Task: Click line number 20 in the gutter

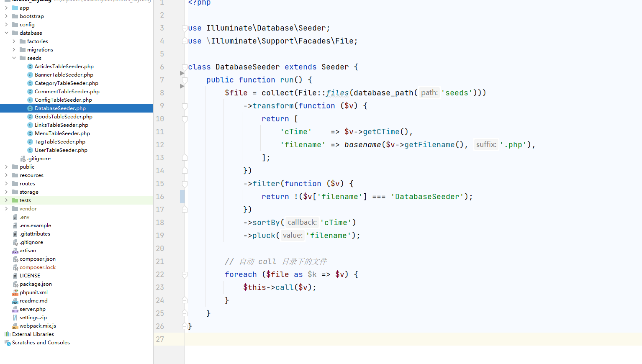Action: pyautogui.click(x=160, y=249)
